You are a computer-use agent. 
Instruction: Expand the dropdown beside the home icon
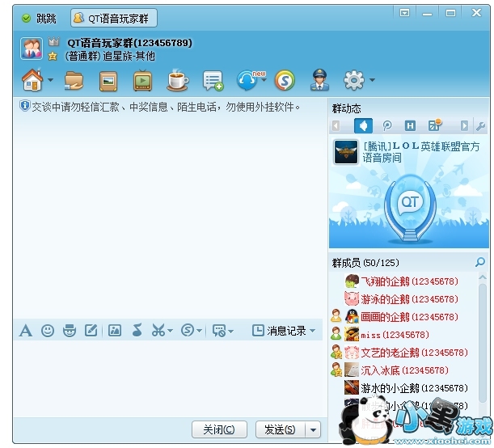click(50, 80)
